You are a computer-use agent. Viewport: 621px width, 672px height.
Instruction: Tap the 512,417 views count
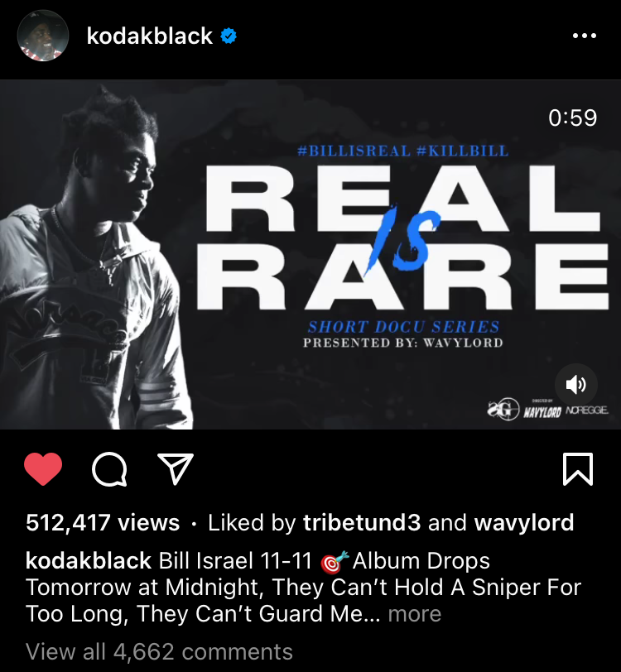click(x=103, y=522)
